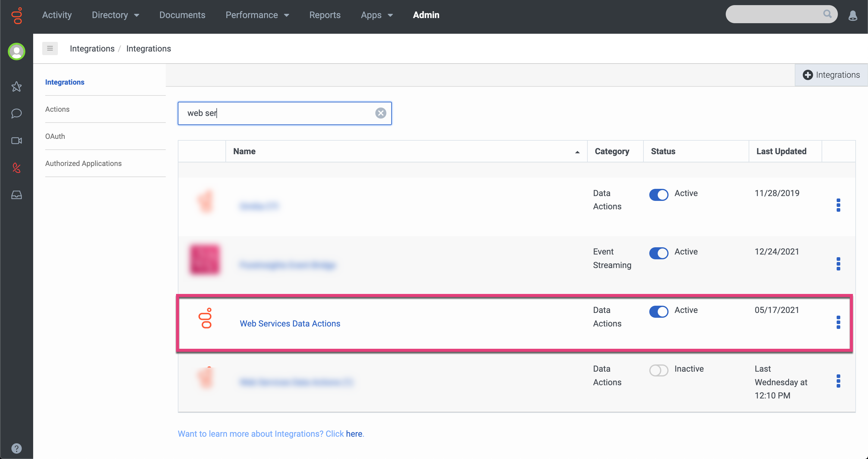Select the OAuth tab in side panel
The width and height of the screenshot is (868, 459).
click(55, 136)
